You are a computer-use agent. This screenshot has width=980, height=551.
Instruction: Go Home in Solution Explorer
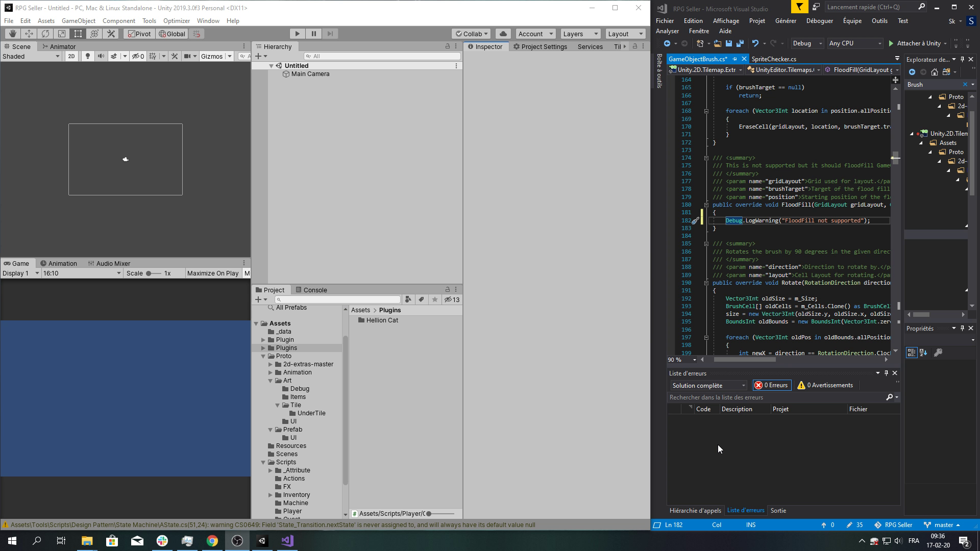(x=934, y=72)
